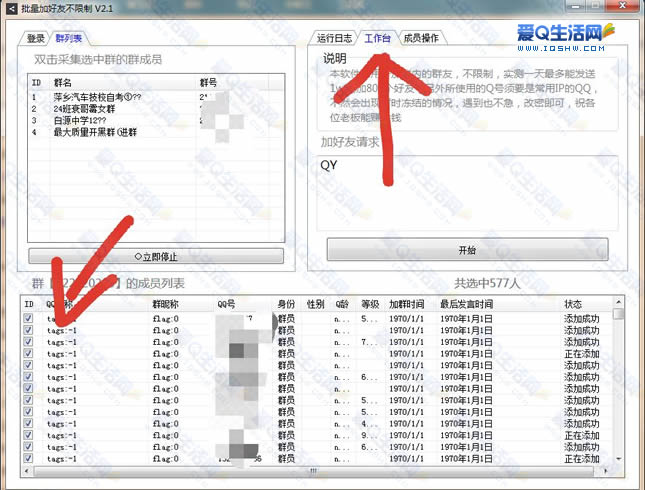This screenshot has height=490, width=645.
Task: Click the vertical scrollbar thumb of member list
Action: click(x=618, y=314)
